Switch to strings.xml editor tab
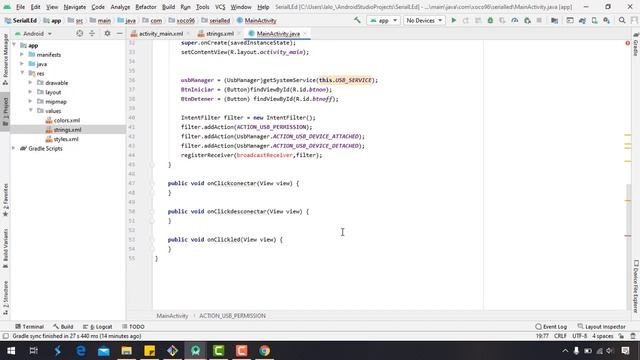The height and width of the screenshot is (360, 640). (220, 33)
